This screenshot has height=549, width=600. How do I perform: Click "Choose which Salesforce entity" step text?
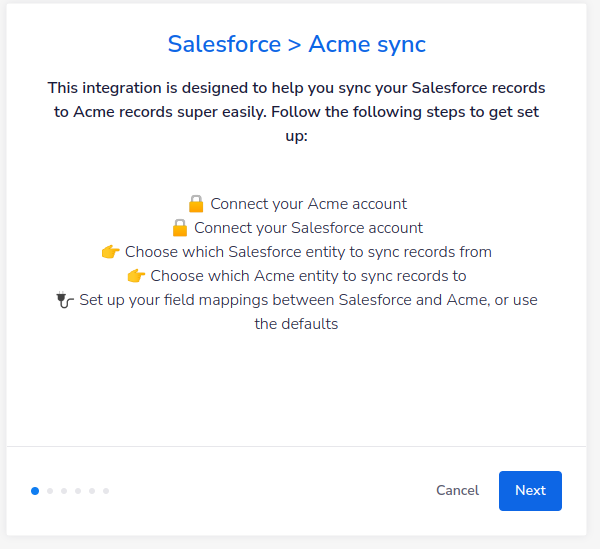tap(308, 252)
